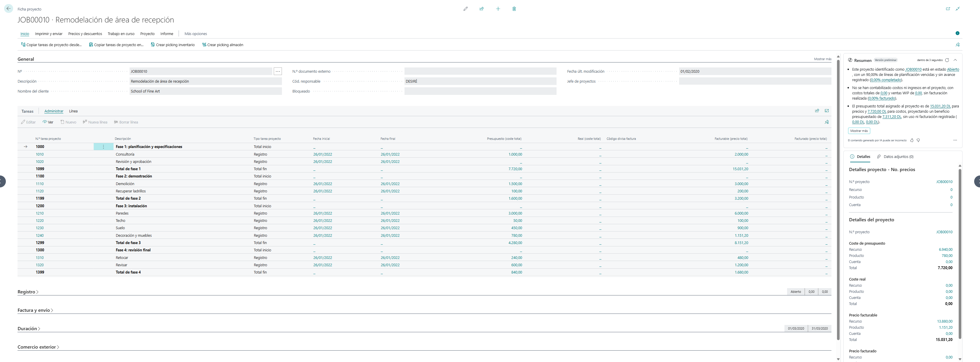Screen dimensions: 980x362
Task: Collapse the Resumen panel
Action: [x=955, y=60]
